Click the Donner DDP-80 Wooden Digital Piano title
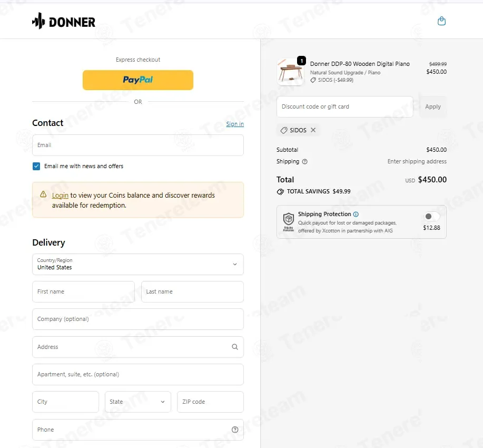 360,64
